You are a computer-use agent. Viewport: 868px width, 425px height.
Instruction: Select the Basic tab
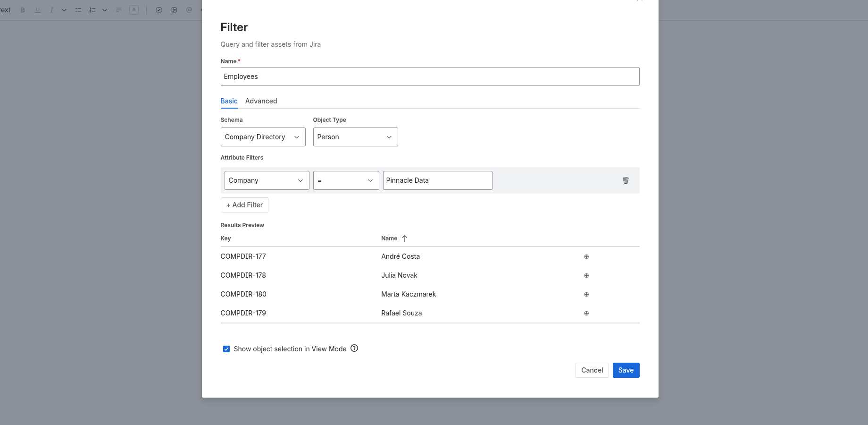[x=229, y=101]
